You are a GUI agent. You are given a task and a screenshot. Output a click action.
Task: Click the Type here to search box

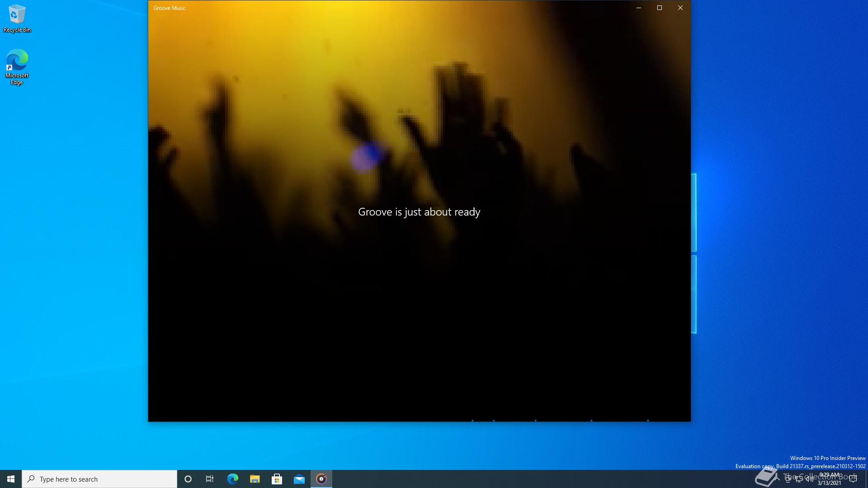point(99,479)
